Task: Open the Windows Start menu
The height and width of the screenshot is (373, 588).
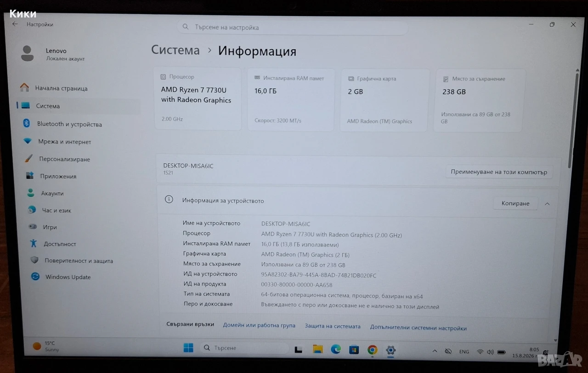Action: point(188,348)
